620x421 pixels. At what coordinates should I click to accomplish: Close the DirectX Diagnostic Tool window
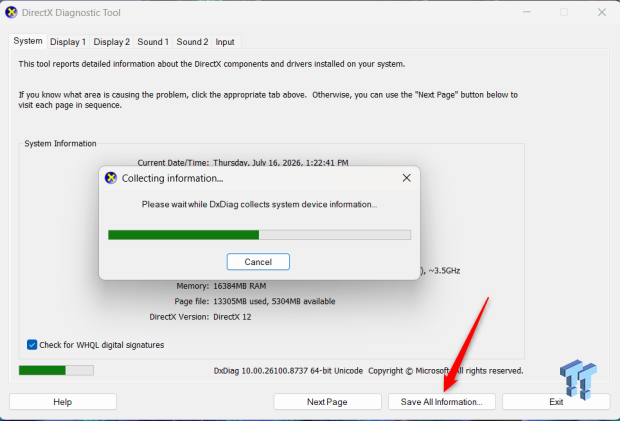point(602,13)
